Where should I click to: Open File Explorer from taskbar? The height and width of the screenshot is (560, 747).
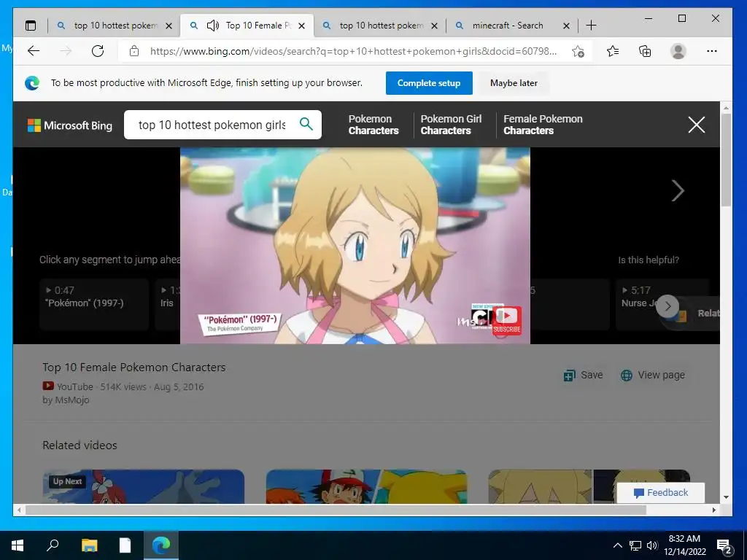coord(89,545)
